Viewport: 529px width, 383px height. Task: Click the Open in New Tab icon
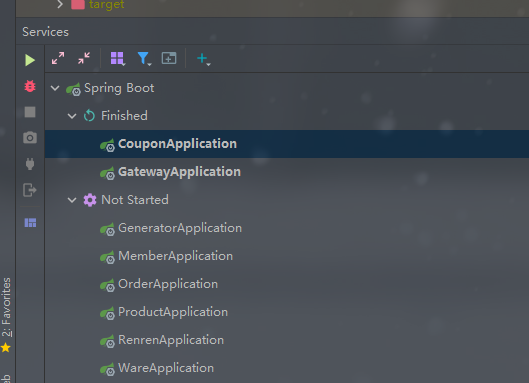tap(169, 58)
